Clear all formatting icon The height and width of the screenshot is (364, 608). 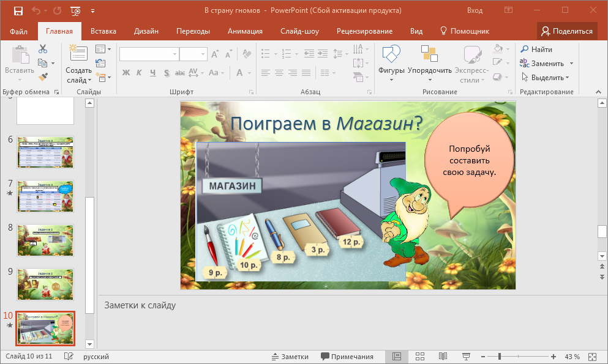click(x=247, y=54)
